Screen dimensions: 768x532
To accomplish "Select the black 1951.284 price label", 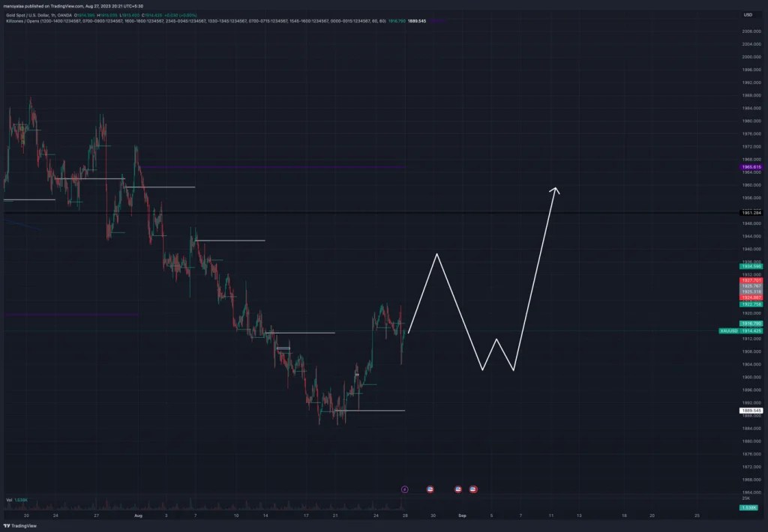I will (751, 213).
